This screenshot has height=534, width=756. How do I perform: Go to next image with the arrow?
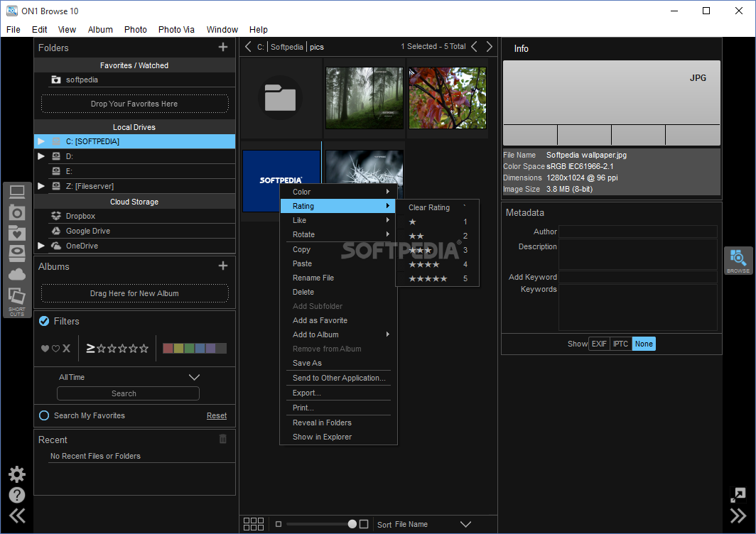[490, 46]
